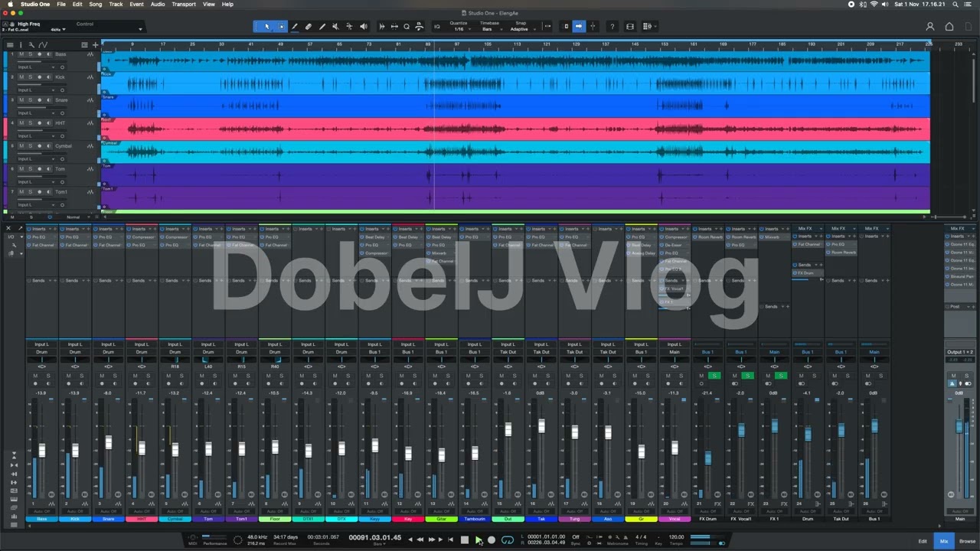980x551 pixels.
Task: Click the sample rate 48.0 kHz readout
Action: 257,537
